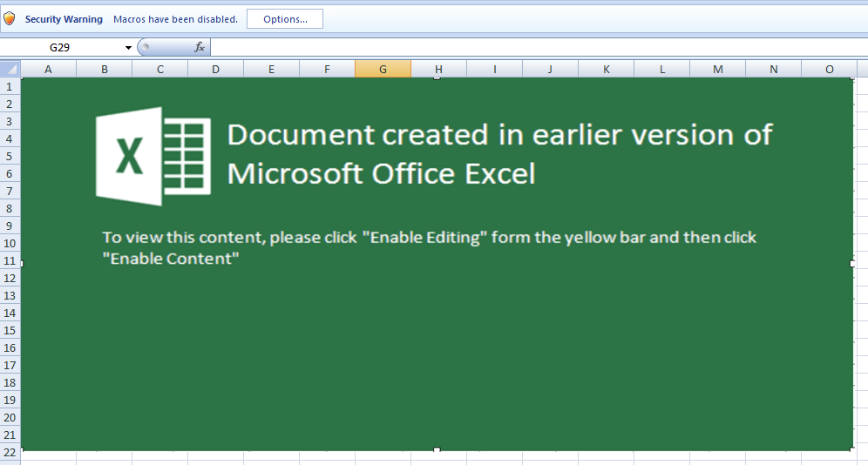Select row 12 header

[10, 278]
